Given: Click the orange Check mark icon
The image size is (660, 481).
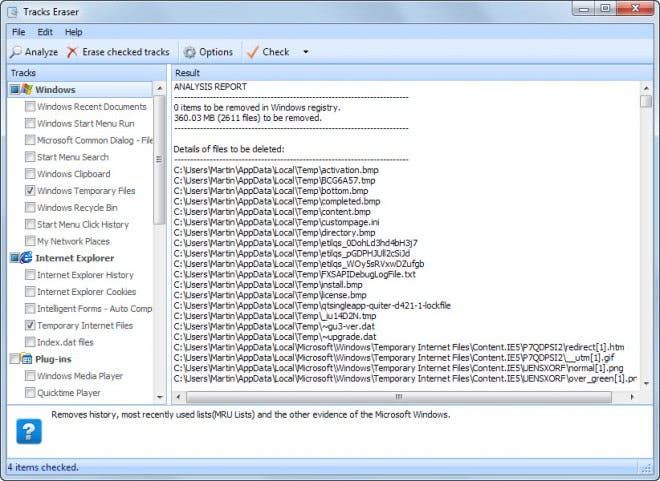Looking at the screenshot, I should coord(253,52).
